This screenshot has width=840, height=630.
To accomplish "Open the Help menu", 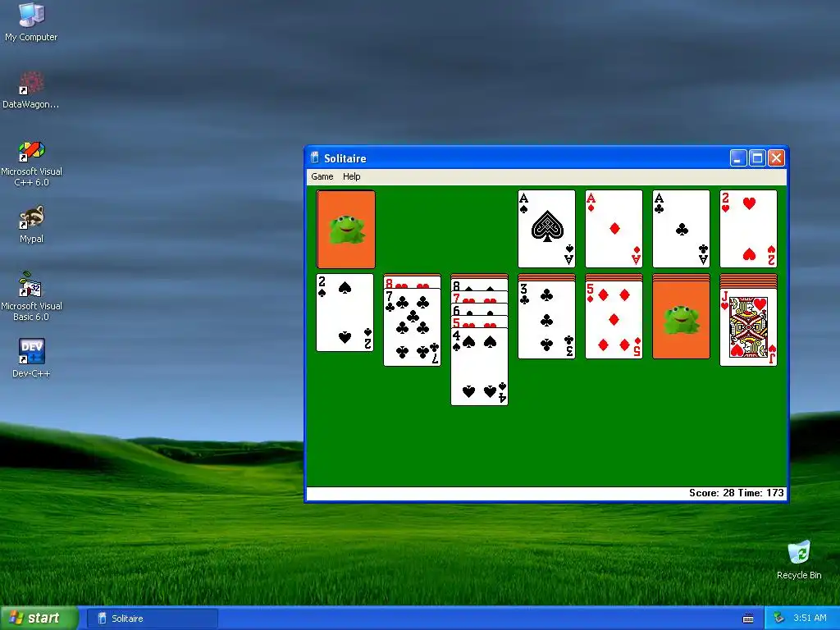I will coord(351,176).
